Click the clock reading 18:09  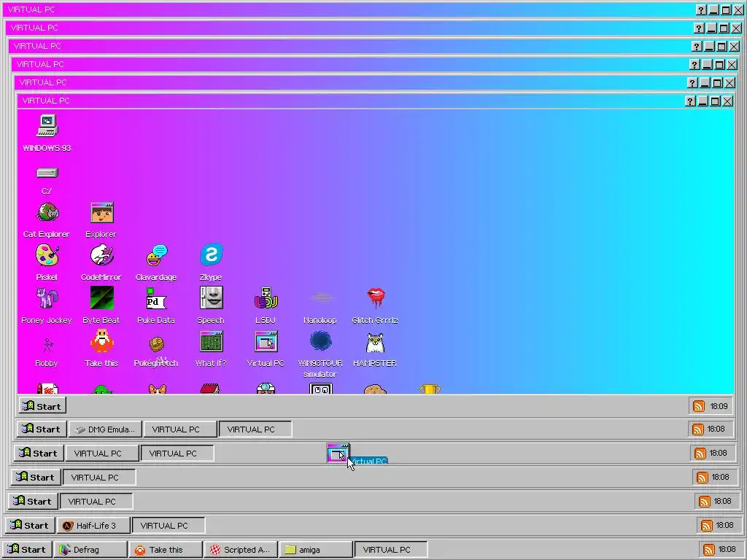pyautogui.click(x=719, y=406)
